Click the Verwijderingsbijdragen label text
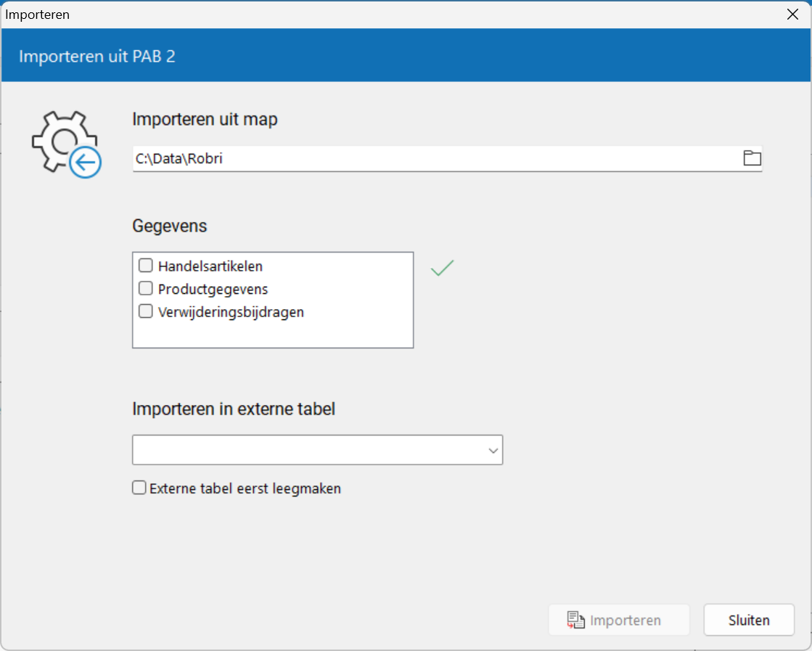 (231, 312)
